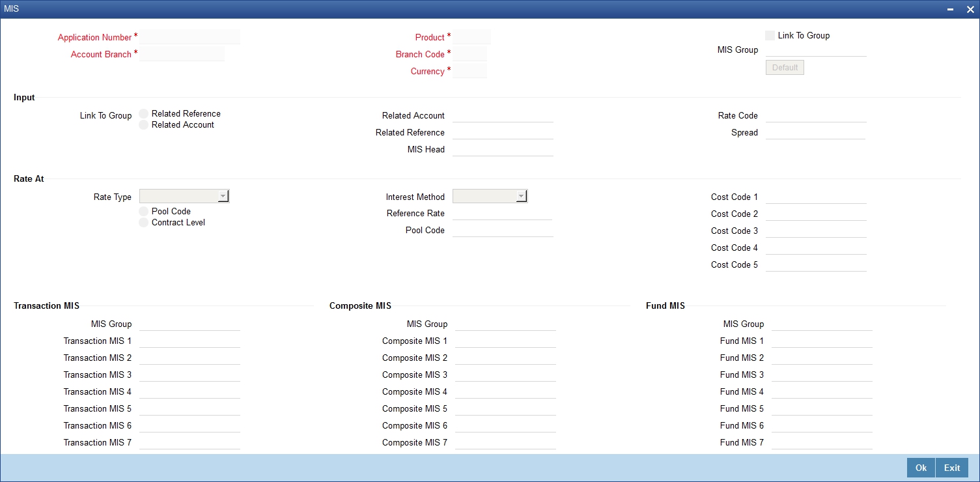980x482 pixels.
Task: Click the top MIS Group field
Action: point(816,50)
